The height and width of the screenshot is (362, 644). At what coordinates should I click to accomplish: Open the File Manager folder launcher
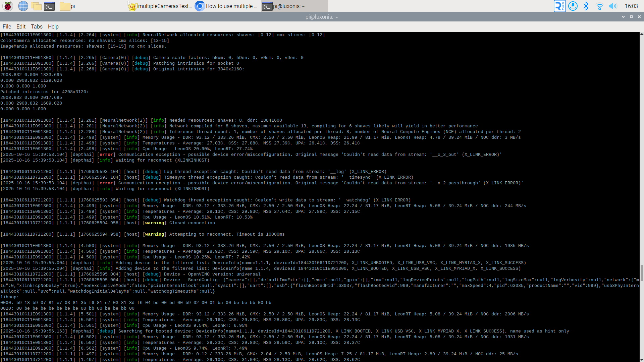(36, 6)
